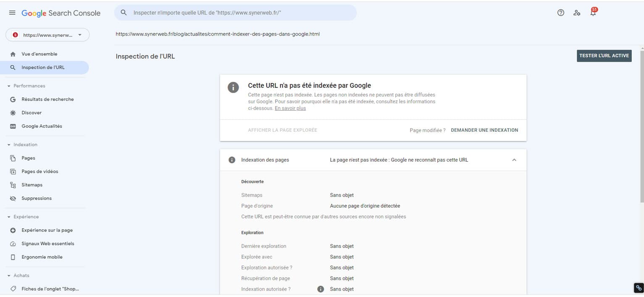
Task: Click the search magnifier icon in URL bar
Action: [x=124, y=13]
